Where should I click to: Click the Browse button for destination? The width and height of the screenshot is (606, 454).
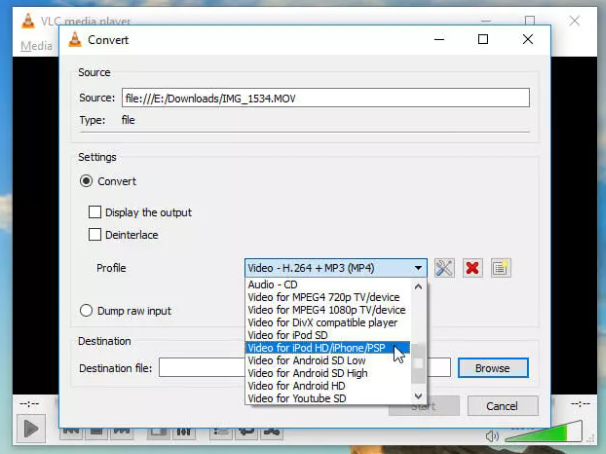coord(493,368)
